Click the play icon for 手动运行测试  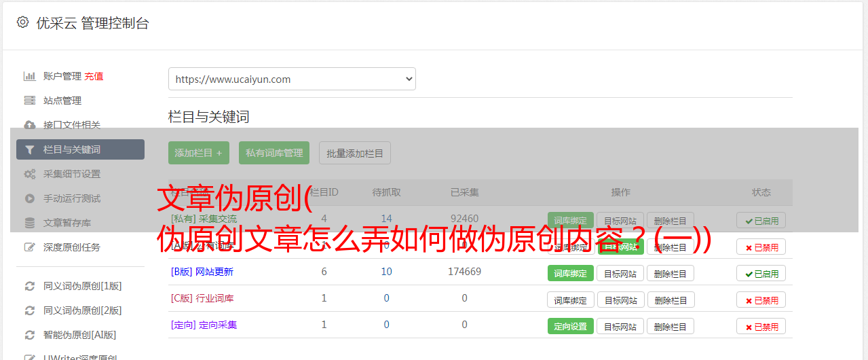(x=30, y=198)
